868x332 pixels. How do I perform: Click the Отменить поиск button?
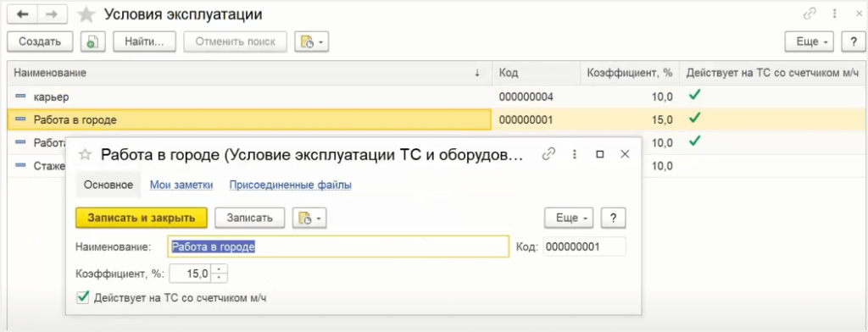(236, 41)
